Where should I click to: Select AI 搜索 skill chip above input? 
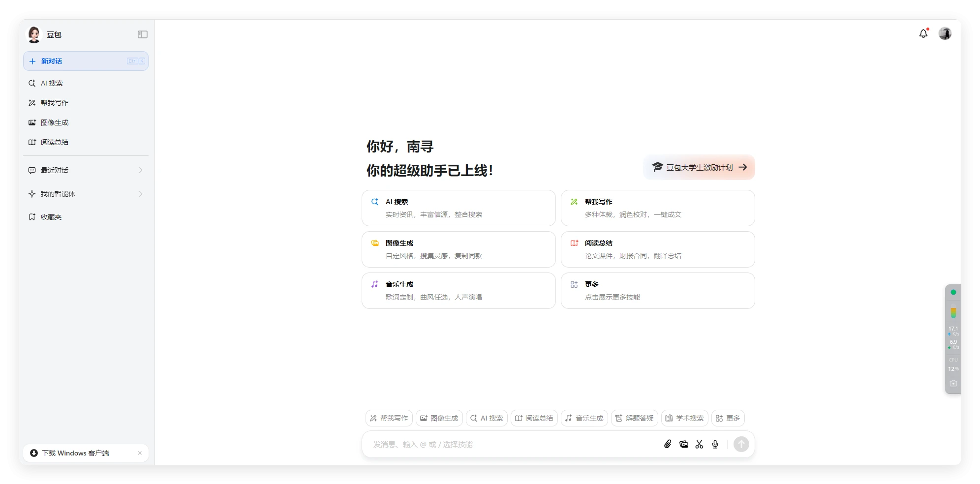coord(487,418)
